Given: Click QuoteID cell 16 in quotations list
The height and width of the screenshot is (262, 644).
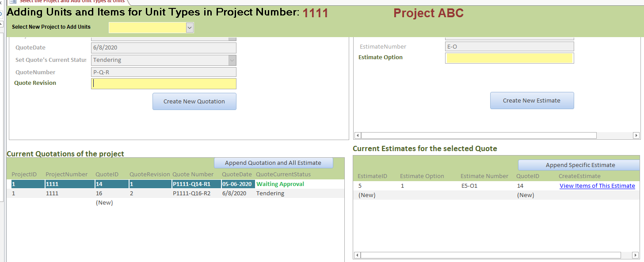Looking at the screenshot, I should (99, 194).
